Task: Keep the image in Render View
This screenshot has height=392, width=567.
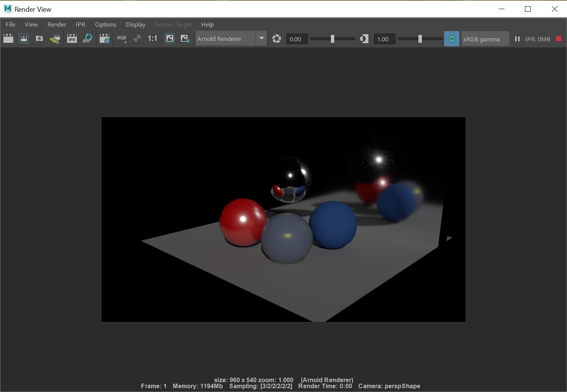Action: (x=169, y=38)
